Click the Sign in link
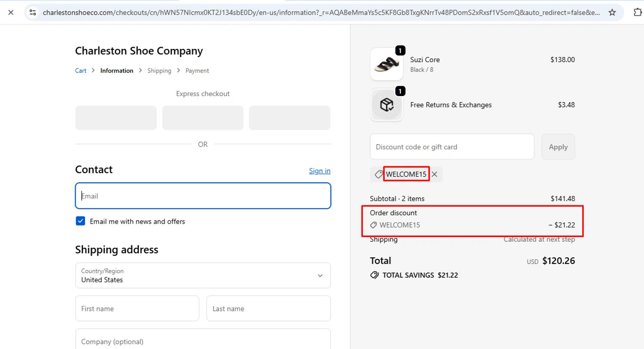 point(320,171)
